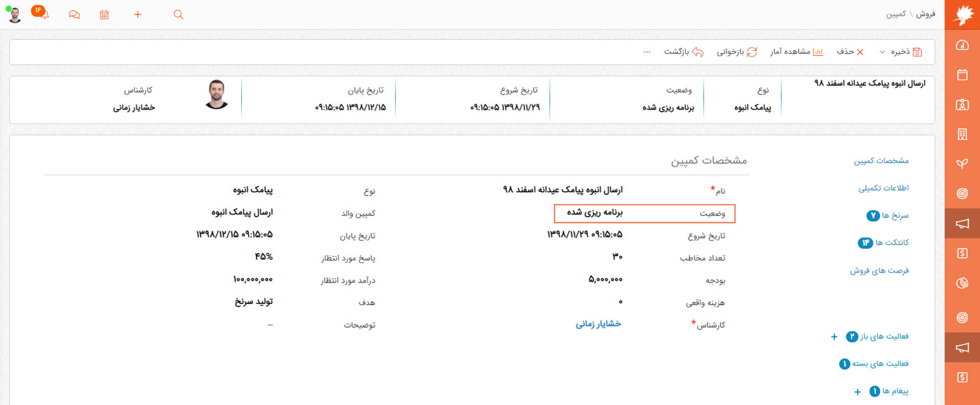Image resolution: width=980 pixels, height=405 pixels.
Task: Click the بازگشت back button
Action: [684, 52]
